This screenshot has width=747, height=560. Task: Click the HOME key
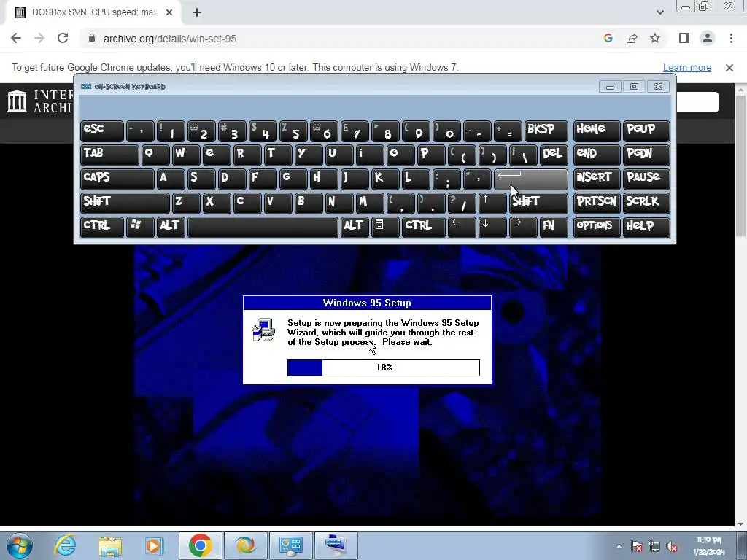[597, 131]
